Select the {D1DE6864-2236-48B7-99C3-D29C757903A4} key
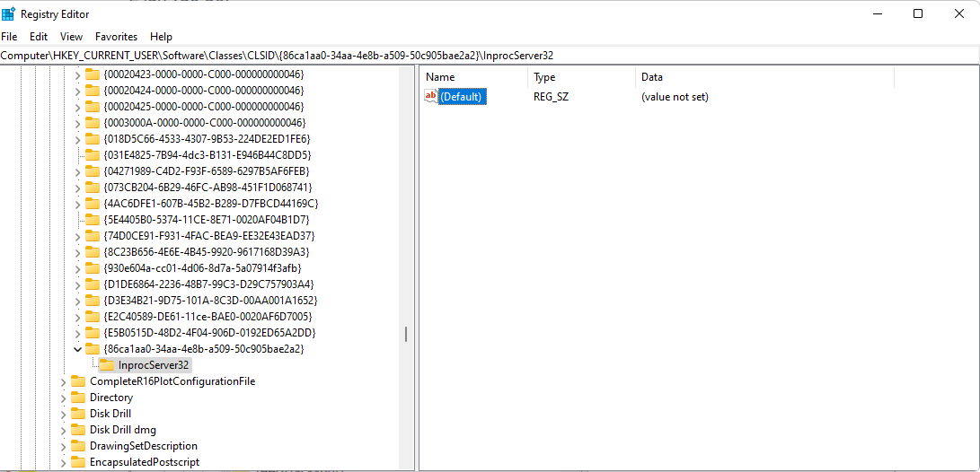 tap(208, 284)
